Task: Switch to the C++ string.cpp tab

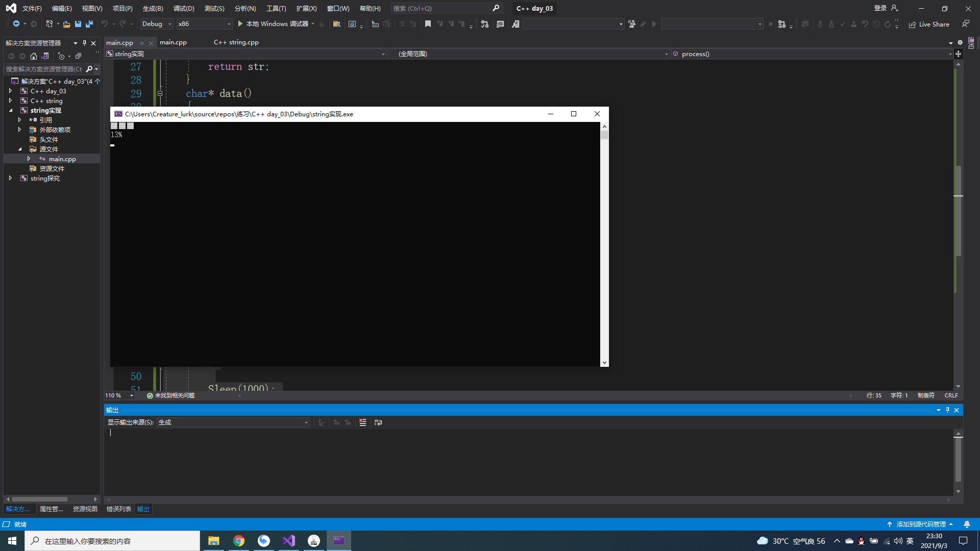Action: [236, 42]
